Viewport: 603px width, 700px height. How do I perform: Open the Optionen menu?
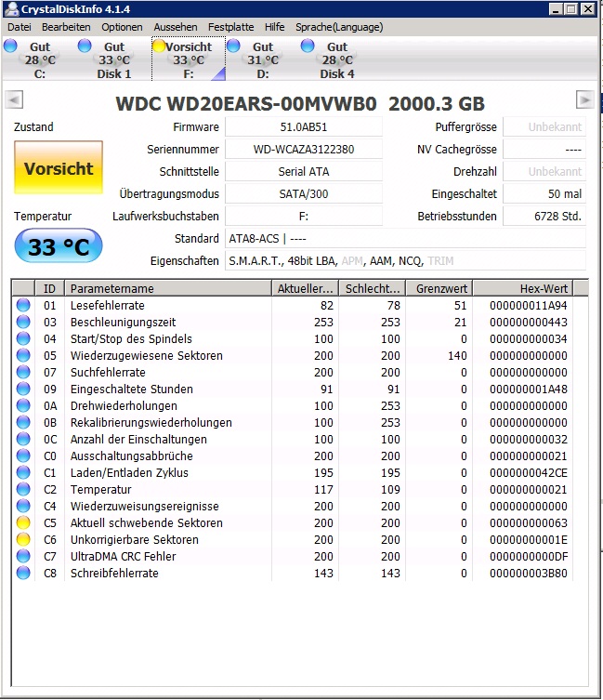point(122,27)
